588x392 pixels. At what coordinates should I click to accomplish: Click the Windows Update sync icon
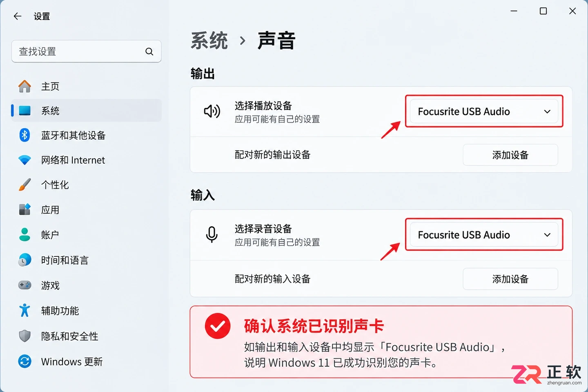tap(24, 361)
